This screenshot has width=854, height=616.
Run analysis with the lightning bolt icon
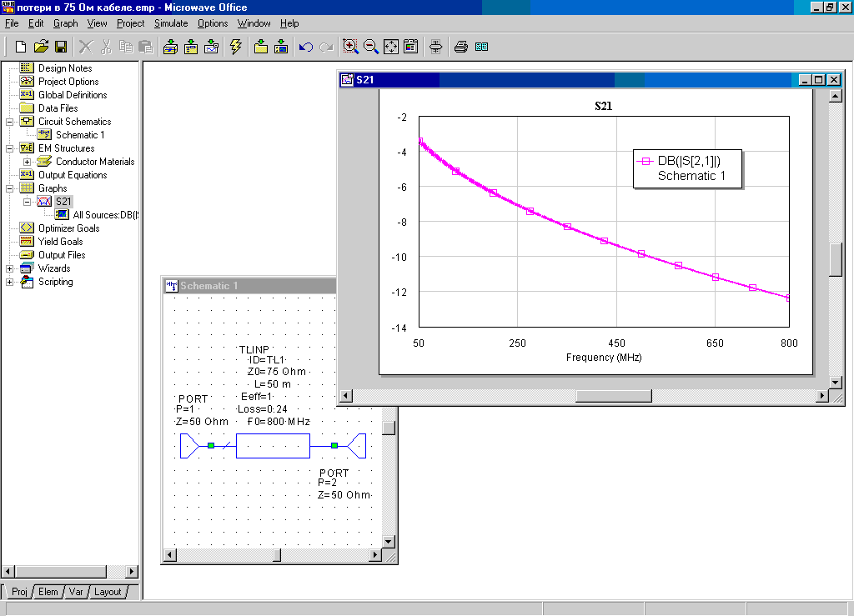[235, 47]
